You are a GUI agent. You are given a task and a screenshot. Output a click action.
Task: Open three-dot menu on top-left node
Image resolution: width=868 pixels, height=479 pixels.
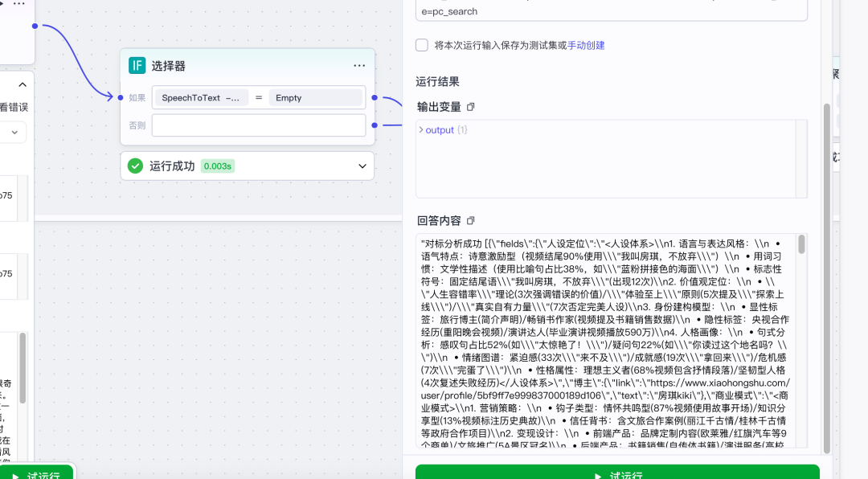pyautogui.click(x=19, y=4)
